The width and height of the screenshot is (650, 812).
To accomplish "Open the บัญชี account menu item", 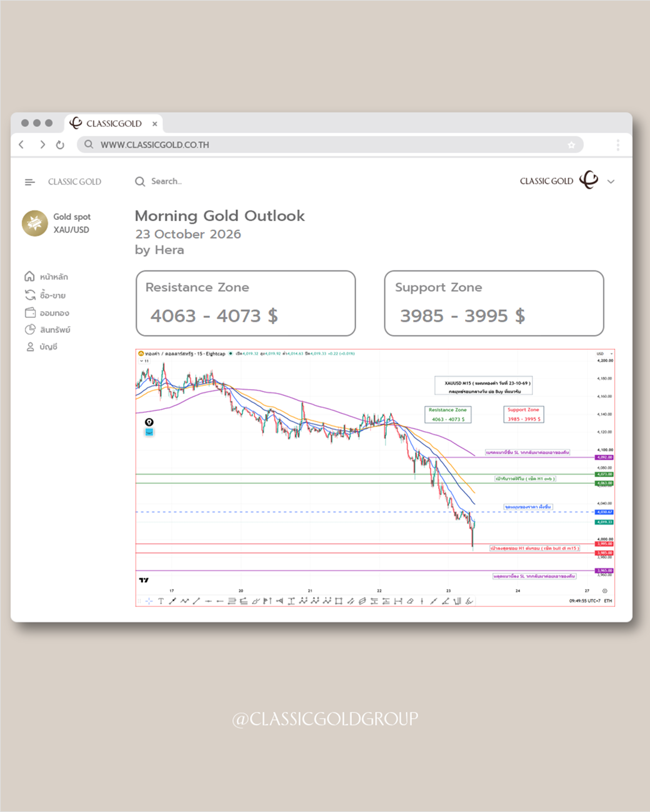I will click(x=41, y=347).
